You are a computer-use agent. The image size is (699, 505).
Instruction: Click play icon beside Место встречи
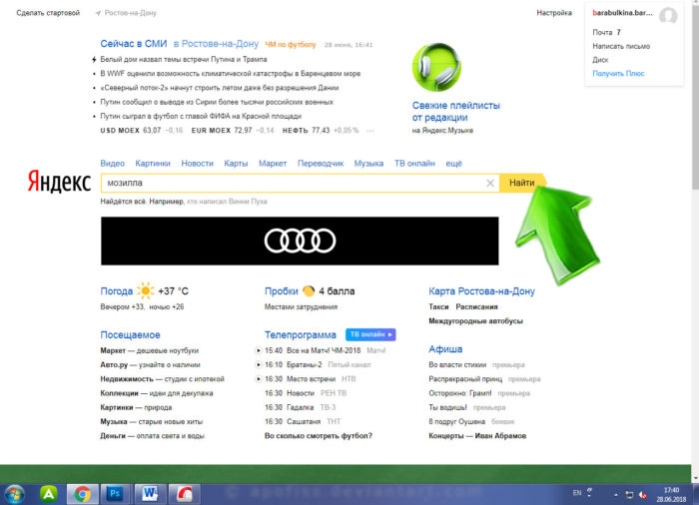pyautogui.click(x=258, y=379)
